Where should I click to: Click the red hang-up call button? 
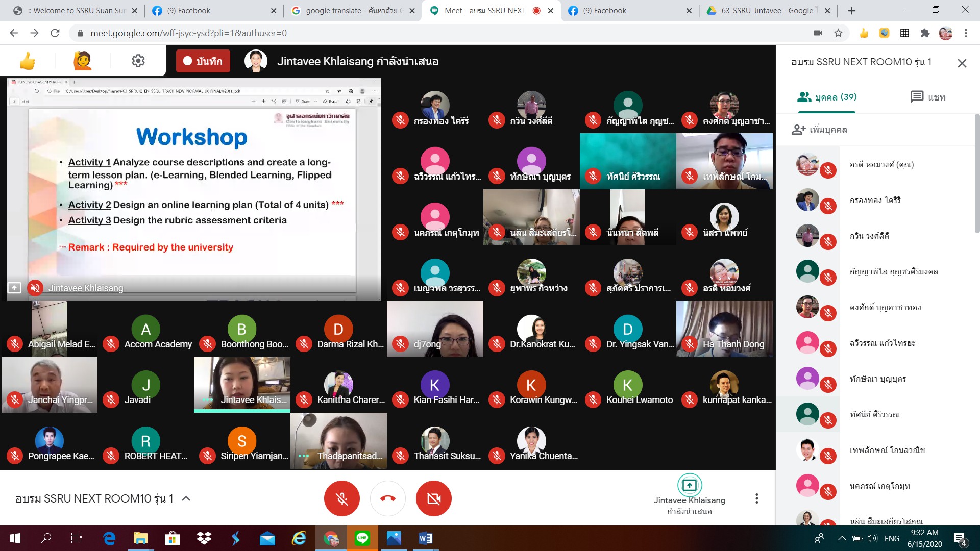388,498
